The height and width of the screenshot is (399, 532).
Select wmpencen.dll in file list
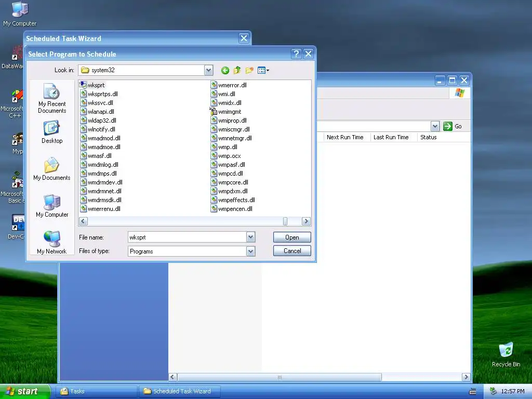[231, 209]
